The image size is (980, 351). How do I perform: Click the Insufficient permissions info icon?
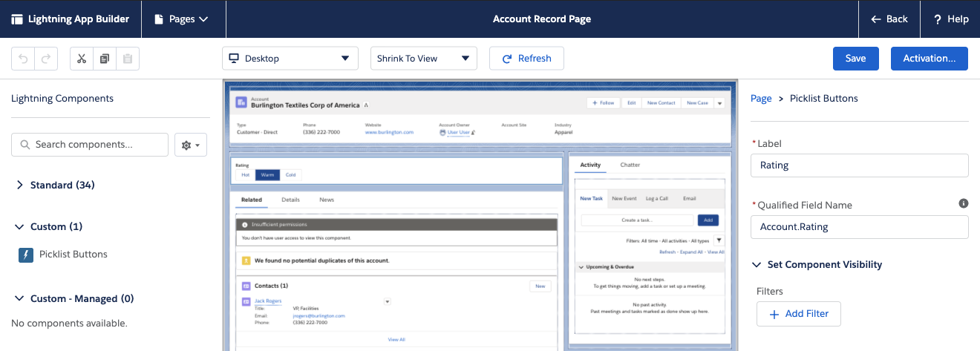(246, 224)
